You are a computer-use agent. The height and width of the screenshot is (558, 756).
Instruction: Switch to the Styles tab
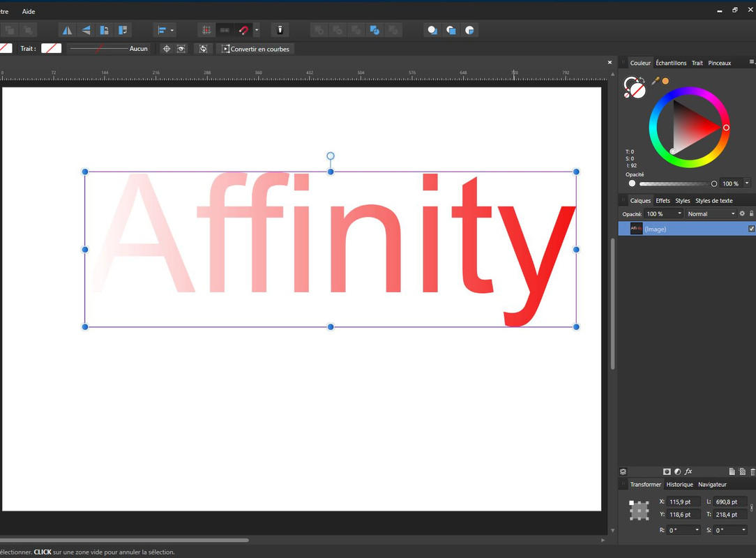click(x=682, y=201)
